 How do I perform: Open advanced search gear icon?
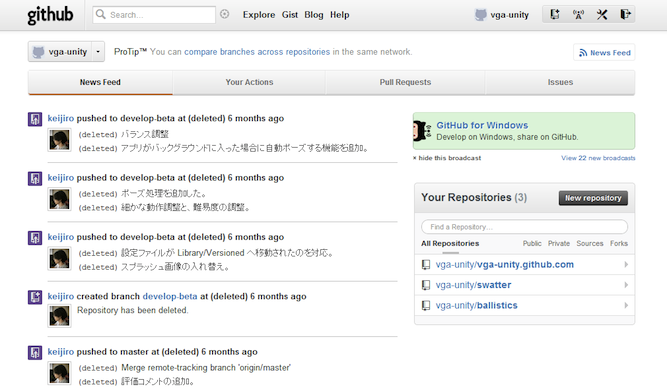pos(225,14)
